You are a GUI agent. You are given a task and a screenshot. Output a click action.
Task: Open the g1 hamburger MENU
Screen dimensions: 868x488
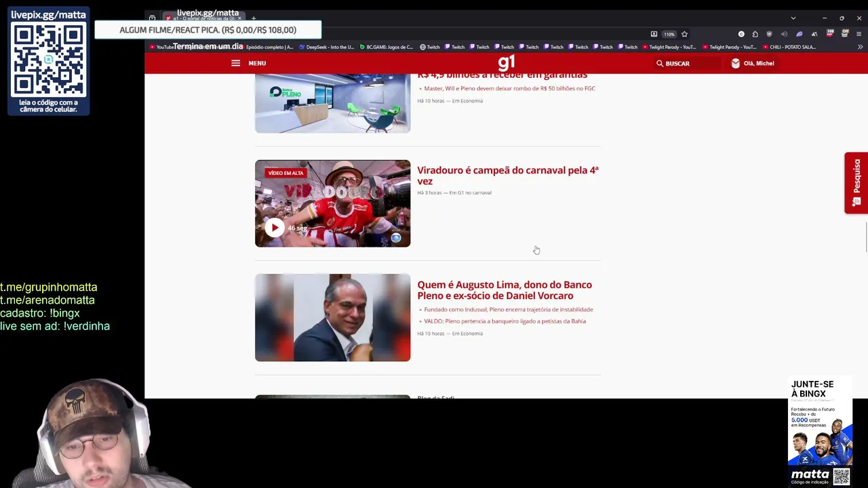(x=248, y=63)
